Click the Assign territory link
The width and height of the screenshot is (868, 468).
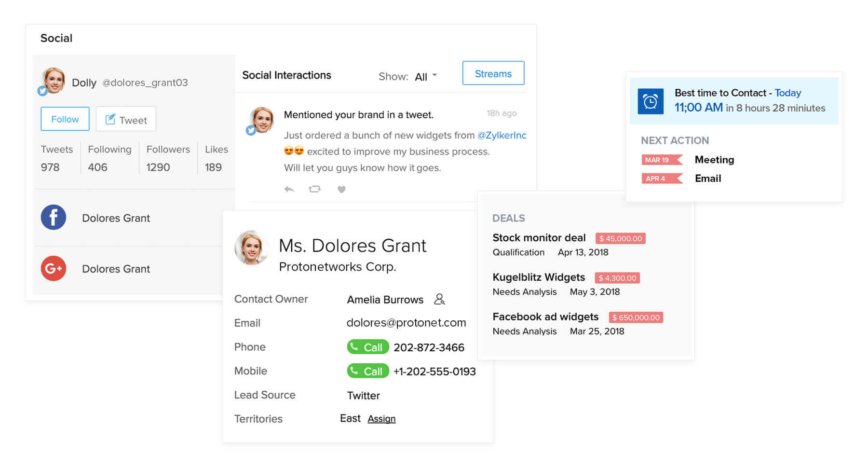click(381, 419)
